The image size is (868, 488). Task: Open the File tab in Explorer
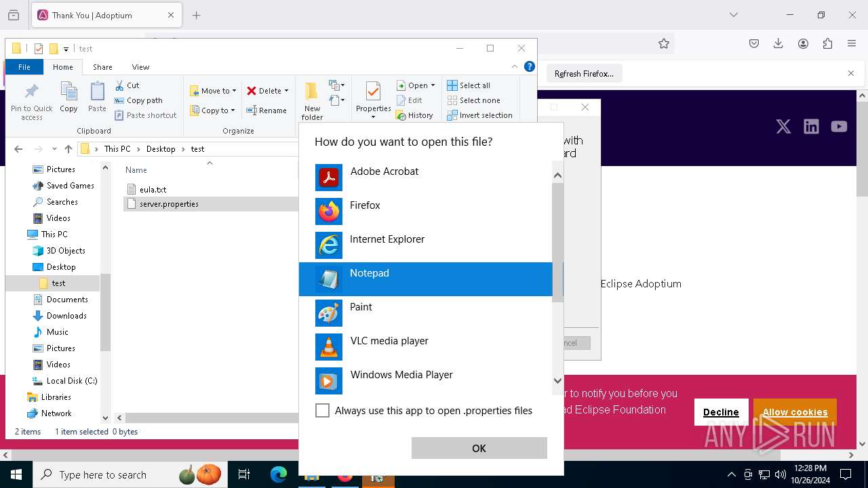coord(24,67)
